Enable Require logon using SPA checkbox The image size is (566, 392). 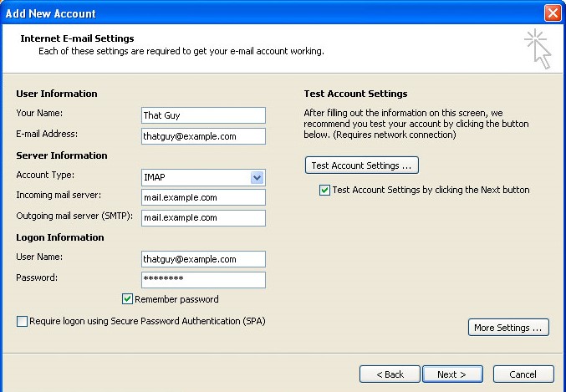[22, 321]
